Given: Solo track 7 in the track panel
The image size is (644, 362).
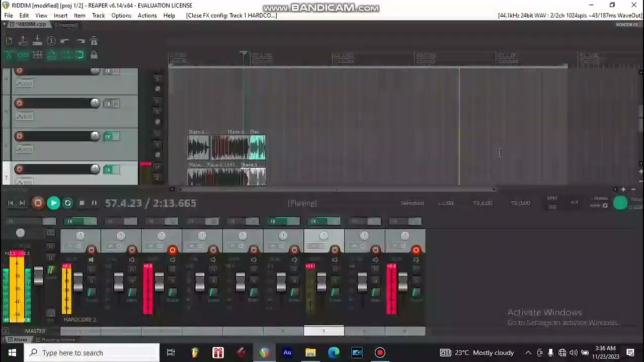Looking at the screenshot, I should pyautogui.click(x=157, y=178).
